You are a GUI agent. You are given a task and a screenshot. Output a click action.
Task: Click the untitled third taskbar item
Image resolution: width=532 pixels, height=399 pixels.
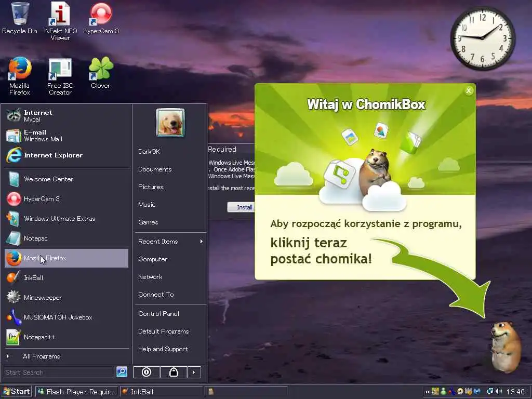click(x=246, y=392)
